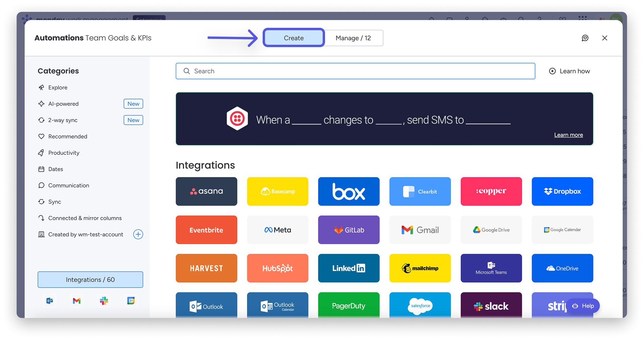This screenshot has width=644, height=340.
Task: Choose the Slack integration tile
Action: (x=491, y=305)
